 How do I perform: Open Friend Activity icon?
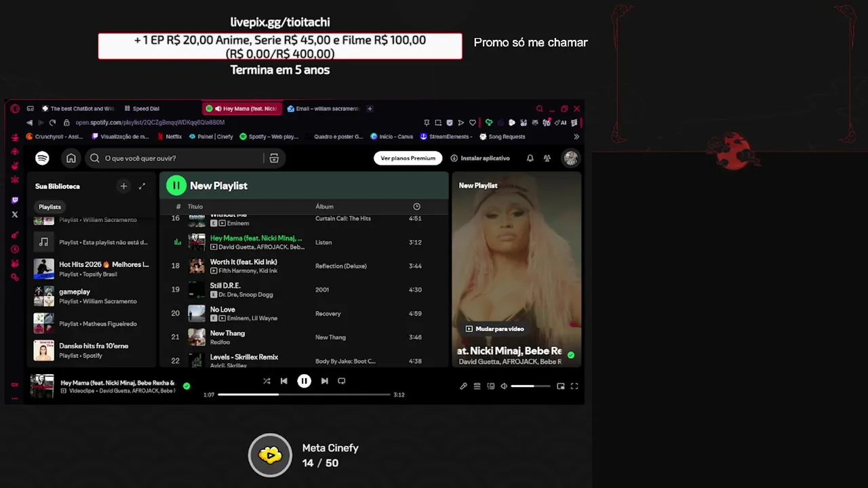547,158
